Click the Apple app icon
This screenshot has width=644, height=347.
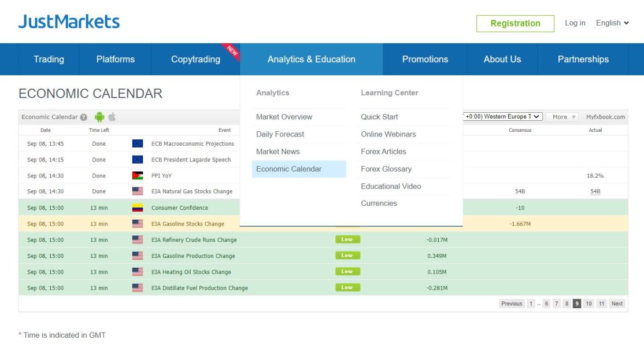(112, 117)
